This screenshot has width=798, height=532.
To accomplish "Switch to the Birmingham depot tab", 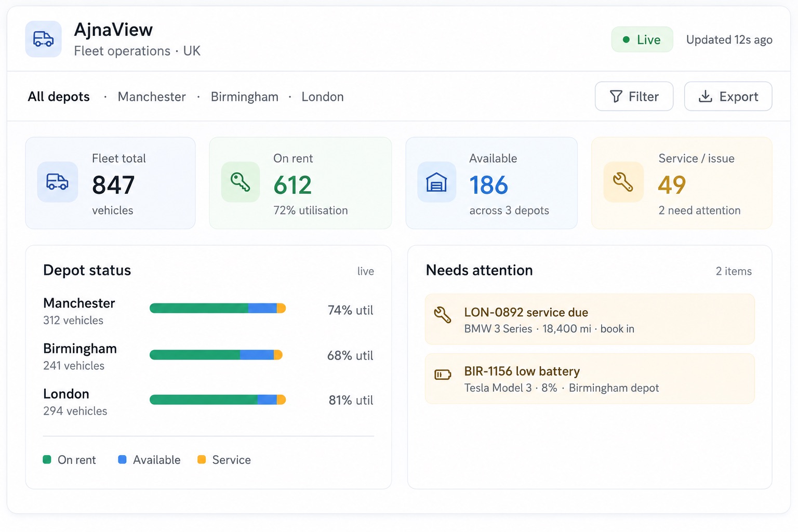I will click(245, 97).
